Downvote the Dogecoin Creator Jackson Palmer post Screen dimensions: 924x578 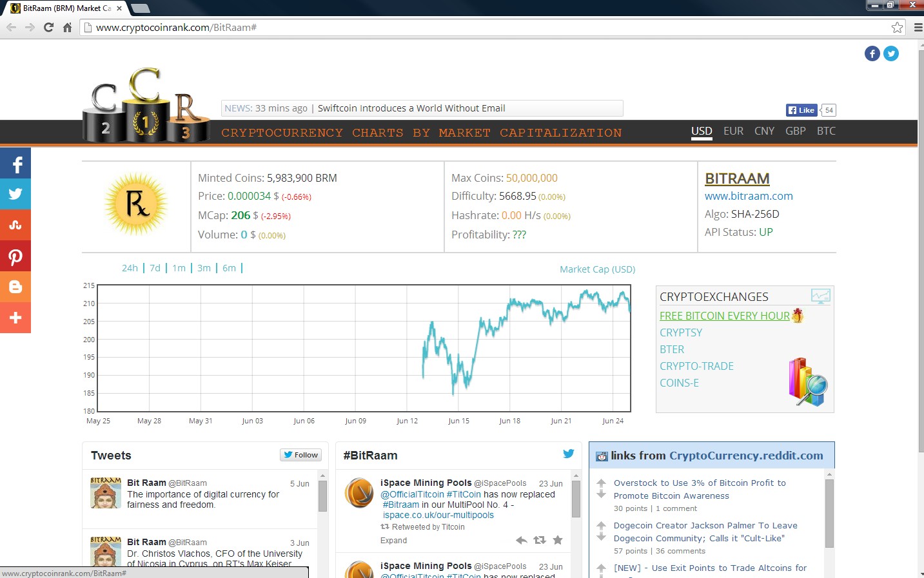click(601, 537)
